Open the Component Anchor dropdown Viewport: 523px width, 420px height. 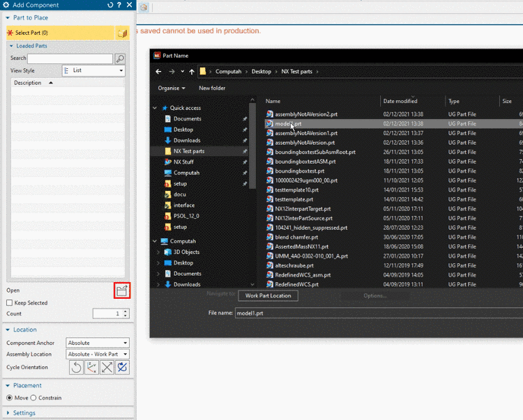[x=98, y=343]
